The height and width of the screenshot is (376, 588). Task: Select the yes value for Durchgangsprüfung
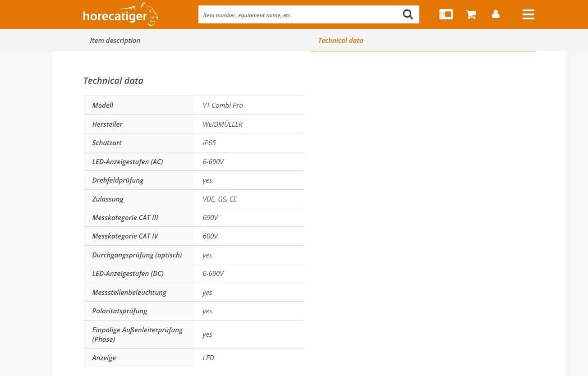[207, 255]
